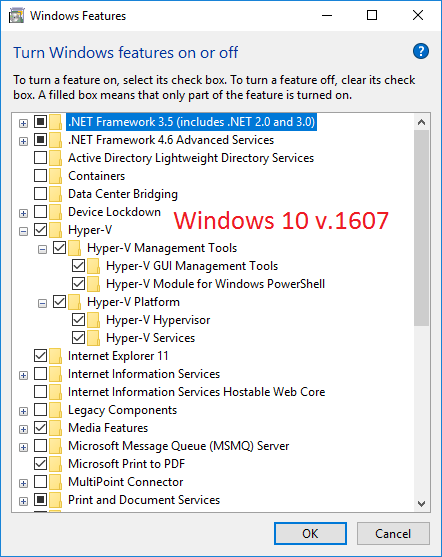Viewport: 442px width, 557px height.
Task: Select the Containers row text
Action: (x=96, y=175)
